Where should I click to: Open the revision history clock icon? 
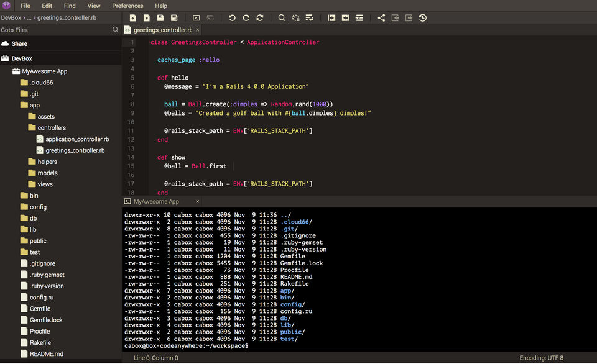click(423, 18)
